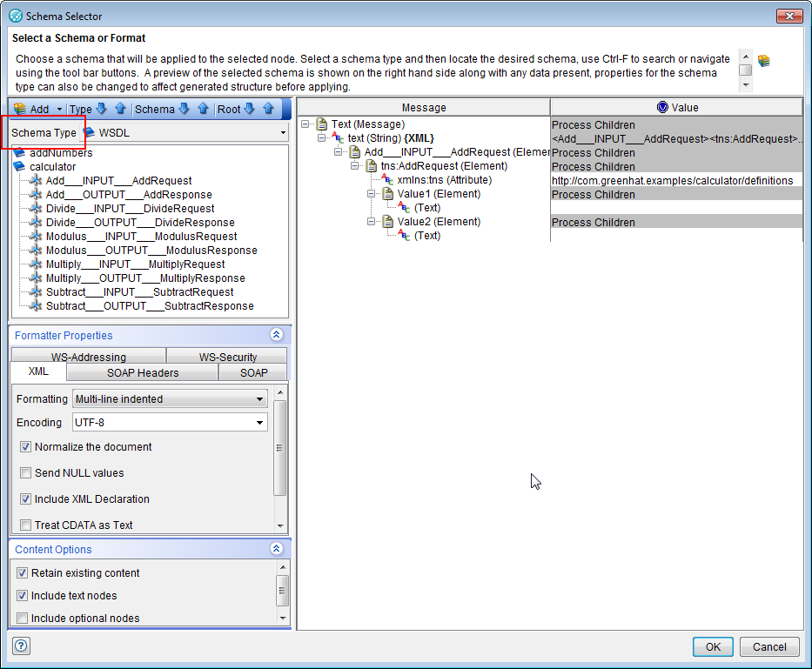The width and height of the screenshot is (812, 669).
Task: Select Multiply___INPUT___MultiplyRequest in the schema list
Action: click(x=134, y=264)
